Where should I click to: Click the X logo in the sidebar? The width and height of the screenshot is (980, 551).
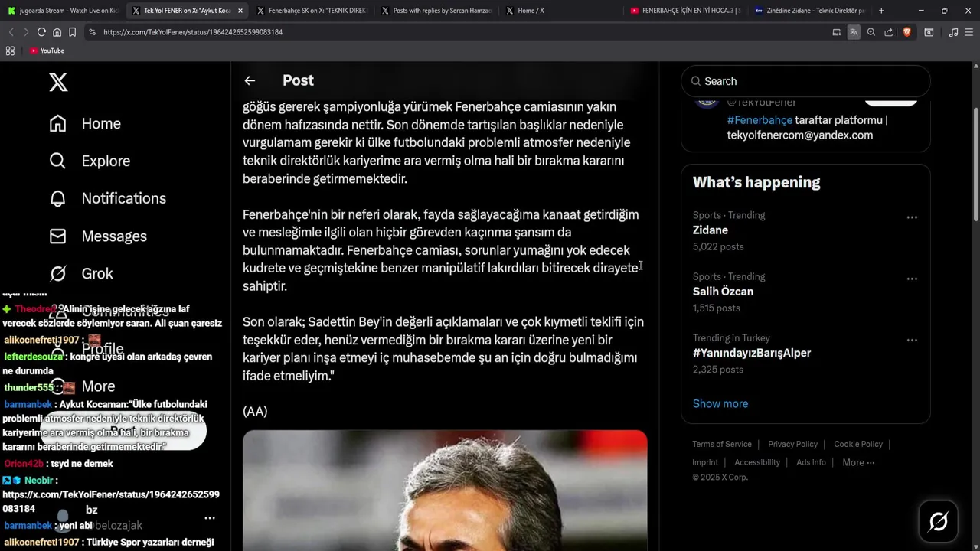point(58,82)
